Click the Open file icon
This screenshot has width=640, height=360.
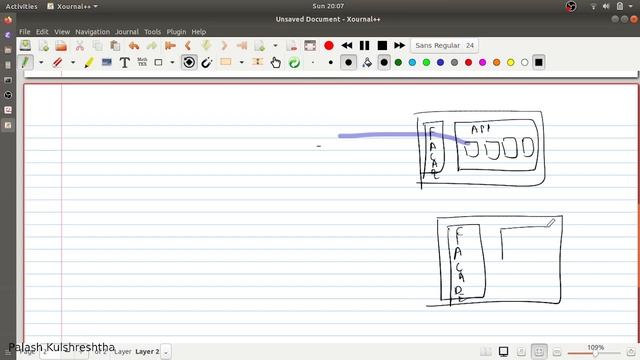tap(61, 45)
